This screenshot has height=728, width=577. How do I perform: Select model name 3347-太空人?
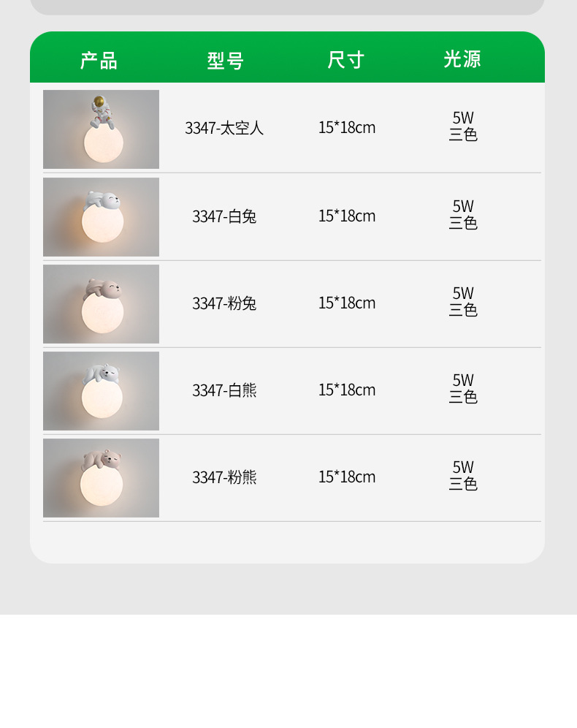click(x=224, y=129)
